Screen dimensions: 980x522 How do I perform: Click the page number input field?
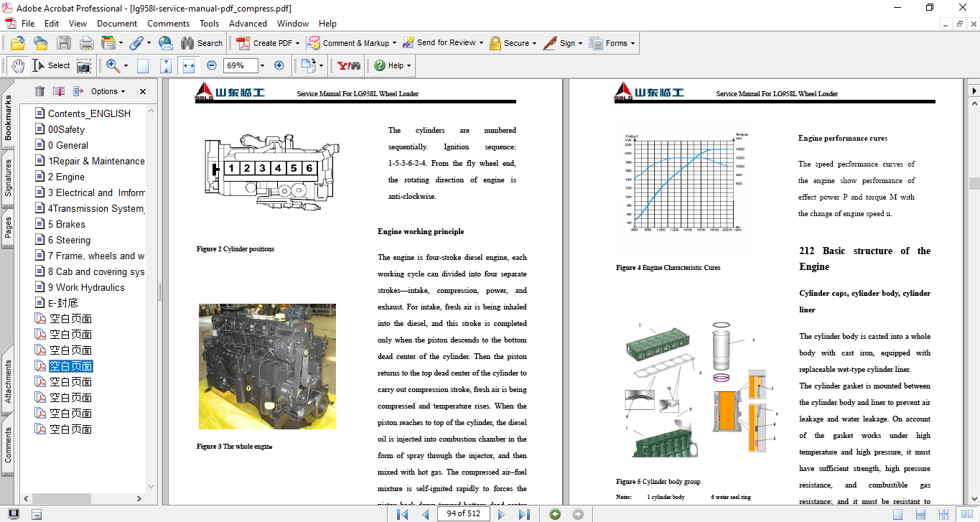(x=465, y=514)
